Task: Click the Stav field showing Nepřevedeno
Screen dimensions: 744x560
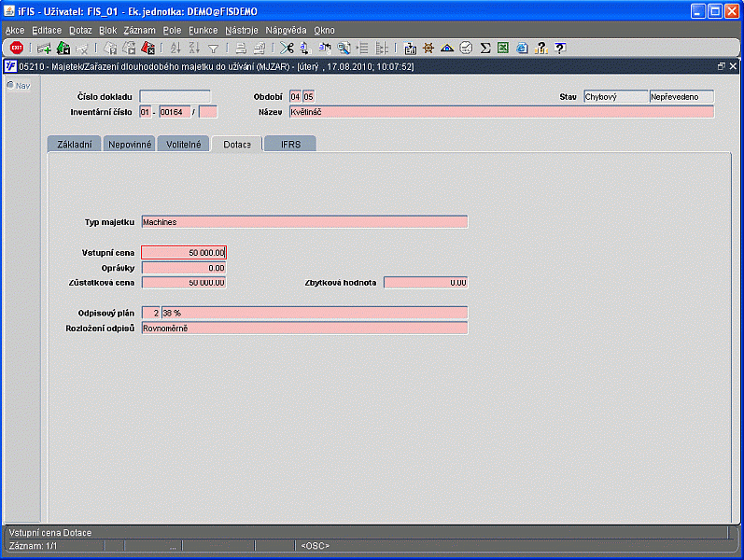Action: pyautogui.click(x=681, y=97)
